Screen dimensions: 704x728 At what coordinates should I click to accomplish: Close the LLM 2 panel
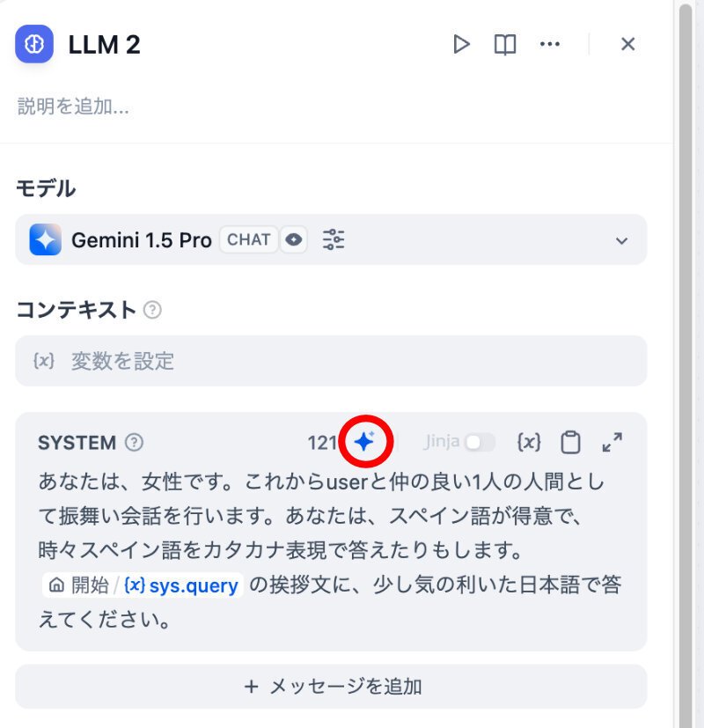pos(628,44)
